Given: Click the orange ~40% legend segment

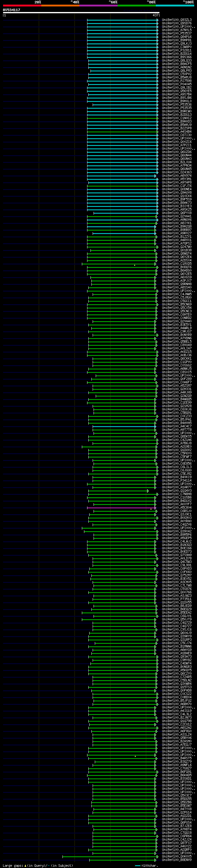Looking at the screenshot, I should point(60,6).
